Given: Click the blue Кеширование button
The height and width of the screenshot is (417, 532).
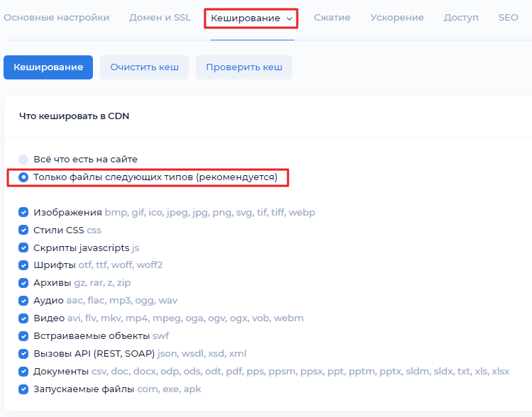Looking at the screenshot, I should point(48,67).
